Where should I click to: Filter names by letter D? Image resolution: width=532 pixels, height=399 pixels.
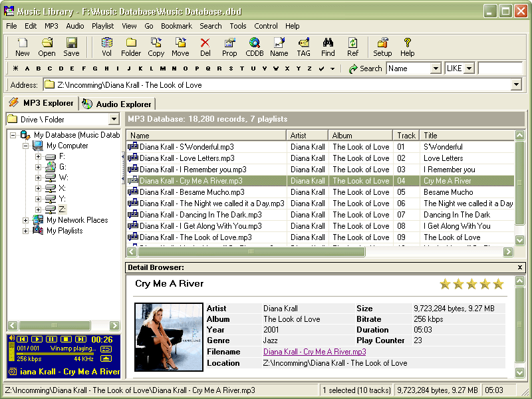[61, 68]
